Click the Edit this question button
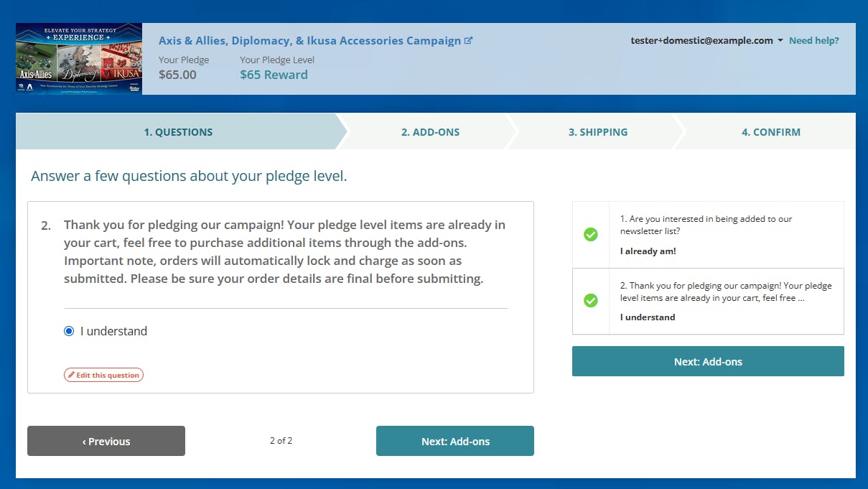The width and height of the screenshot is (868, 489). coord(104,375)
